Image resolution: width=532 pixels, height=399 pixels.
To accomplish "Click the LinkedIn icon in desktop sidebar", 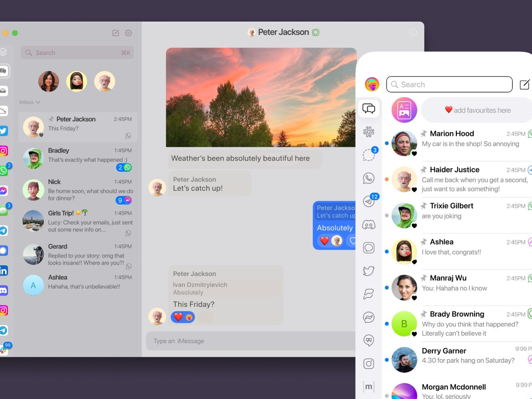I will (4, 271).
